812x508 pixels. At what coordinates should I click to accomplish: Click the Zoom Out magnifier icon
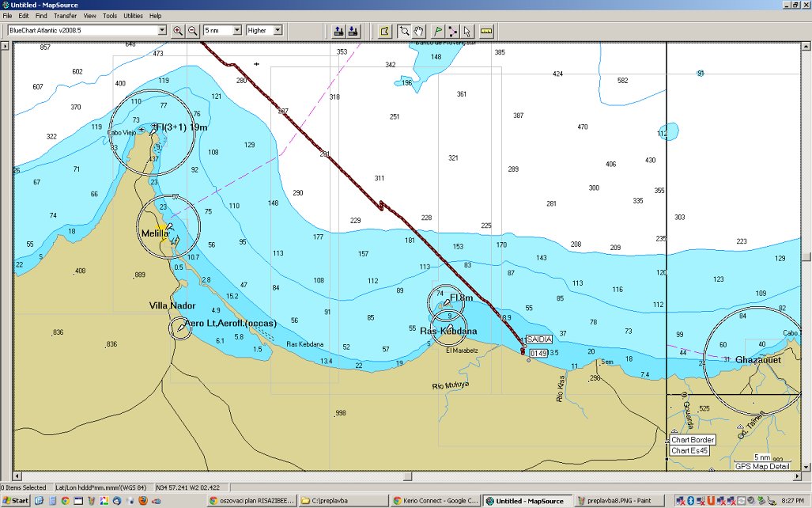(192, 31)
